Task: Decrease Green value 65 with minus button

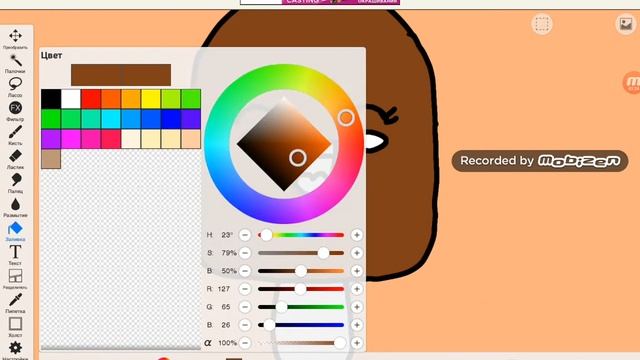Action: 245,307
